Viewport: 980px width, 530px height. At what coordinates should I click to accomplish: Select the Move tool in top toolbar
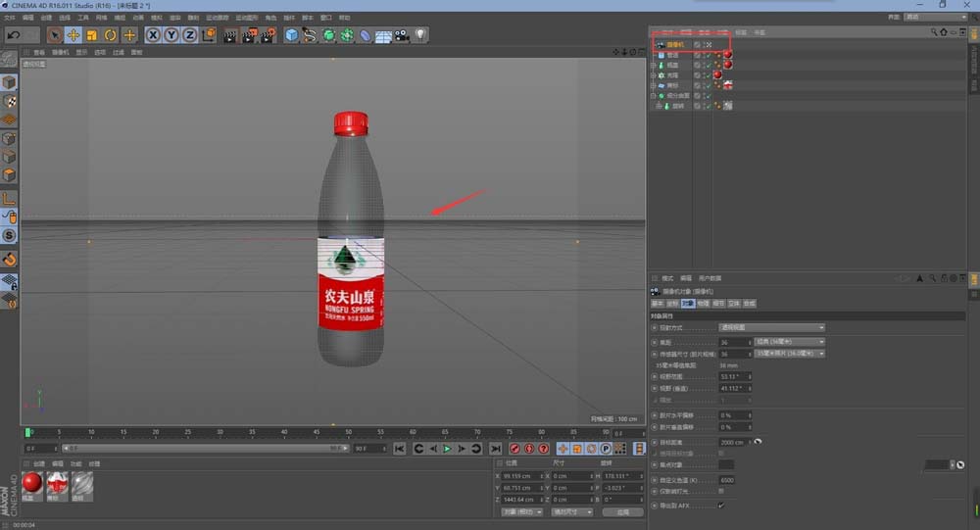[73, 35]
